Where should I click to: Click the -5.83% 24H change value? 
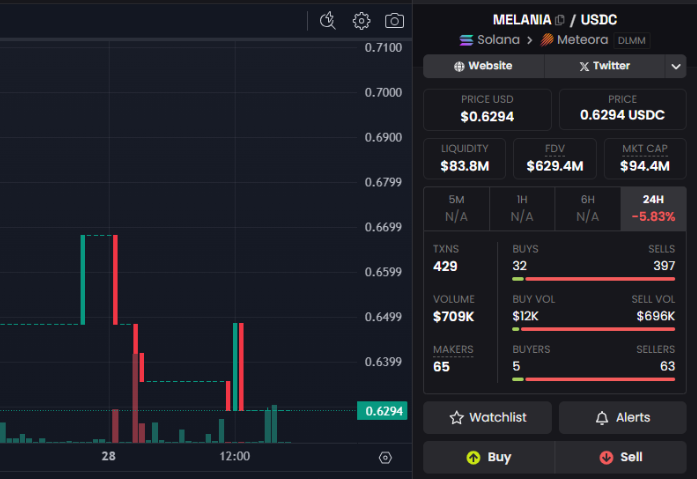pos(653,216)
